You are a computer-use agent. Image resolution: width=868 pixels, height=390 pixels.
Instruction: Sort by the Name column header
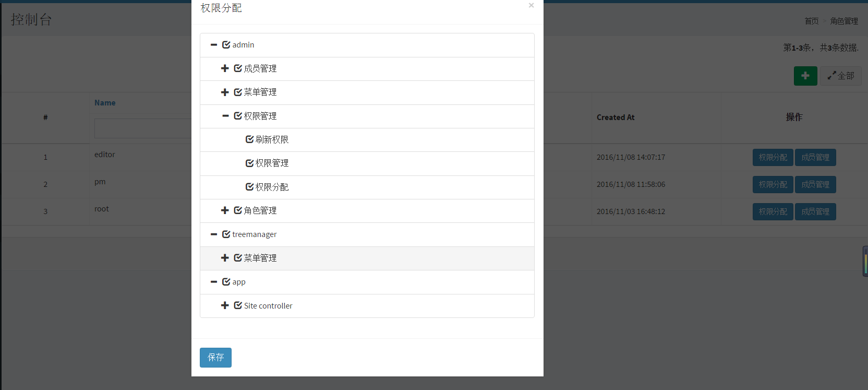[105, 103]
